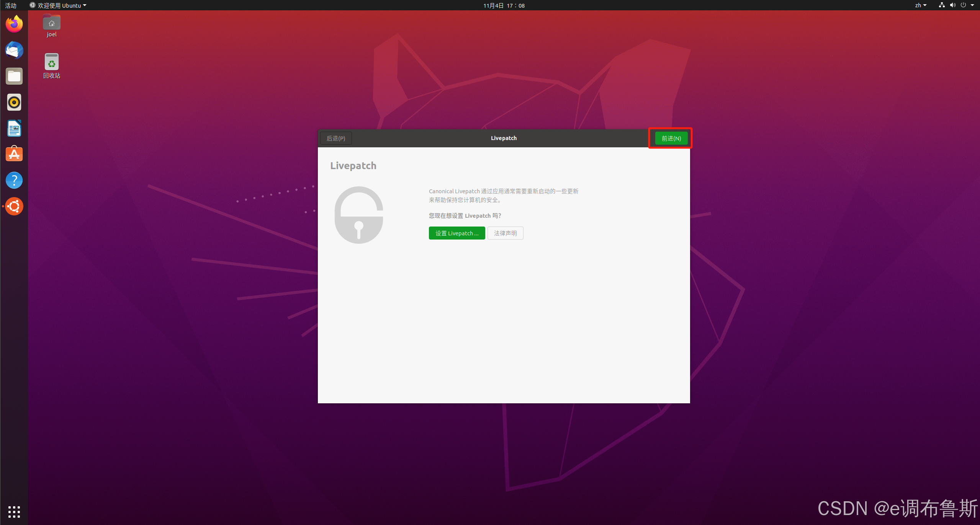Select the 回收站 trash desktop icon

click(x=52, y=66)
